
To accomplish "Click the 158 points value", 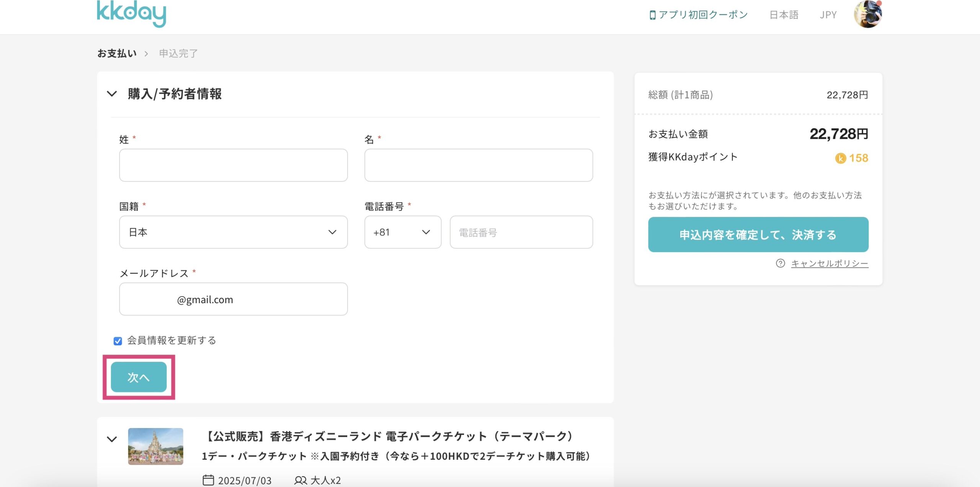I will tap(858, 158).
